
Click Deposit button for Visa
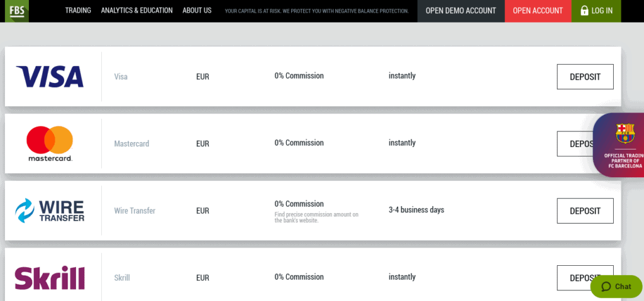(x=586, y=77)
